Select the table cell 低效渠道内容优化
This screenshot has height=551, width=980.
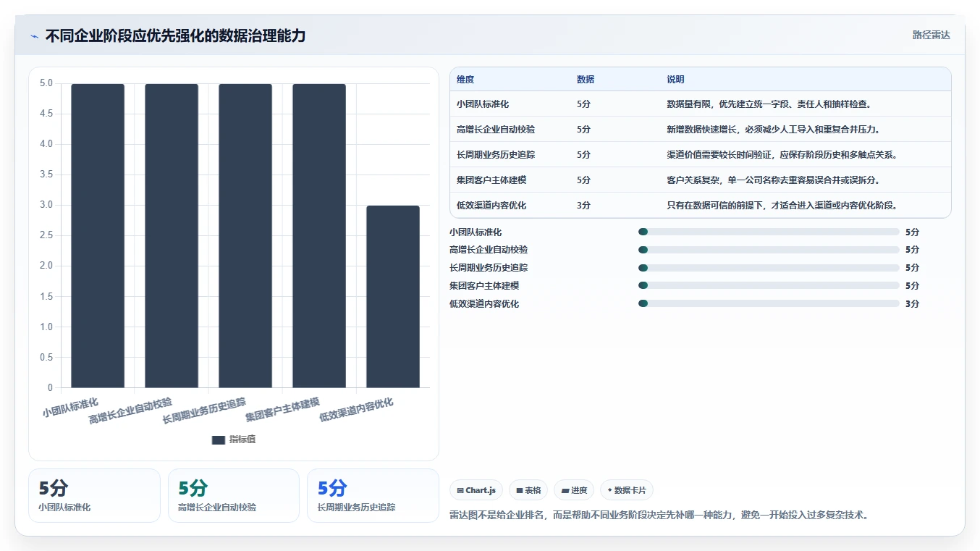tap(491, 206)
